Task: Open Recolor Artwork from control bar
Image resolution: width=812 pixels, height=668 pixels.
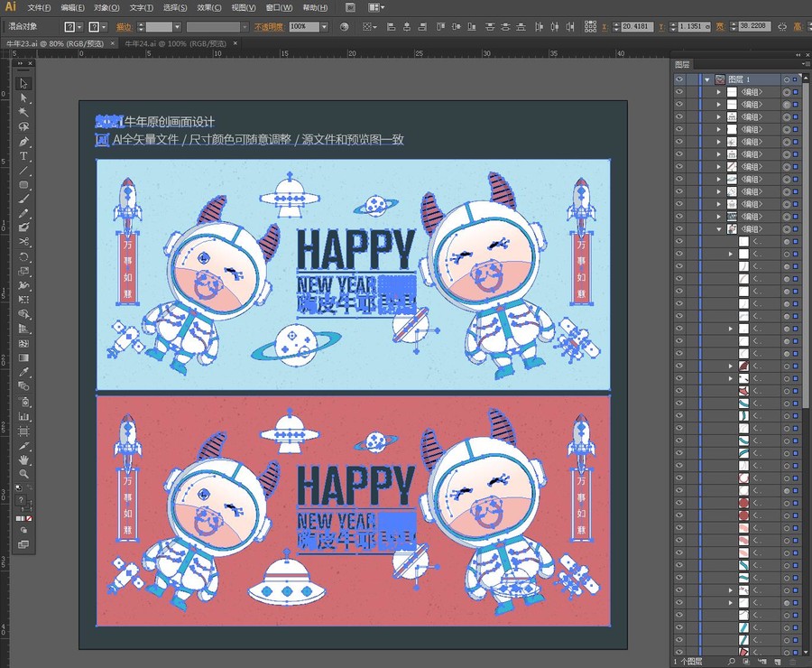Action: tap(345, 26)
